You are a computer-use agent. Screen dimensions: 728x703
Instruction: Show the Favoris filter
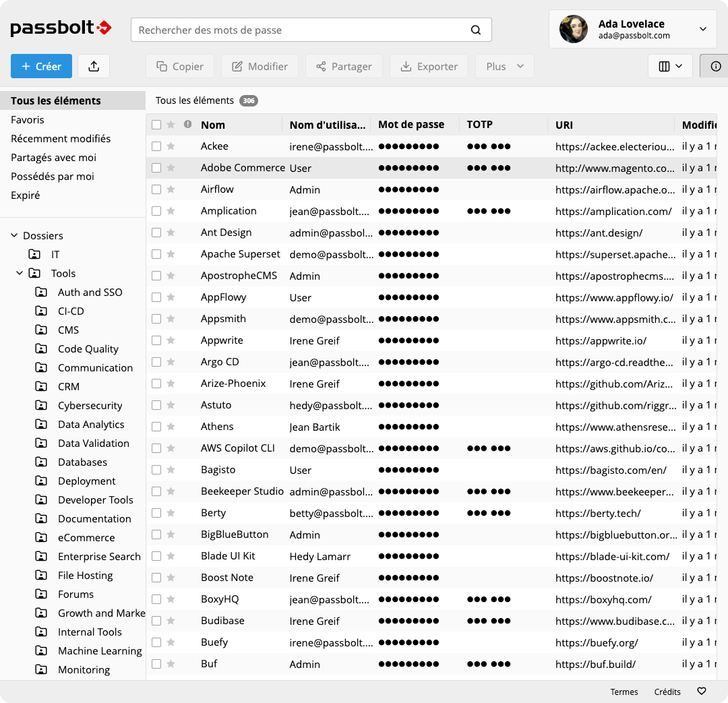28,120
